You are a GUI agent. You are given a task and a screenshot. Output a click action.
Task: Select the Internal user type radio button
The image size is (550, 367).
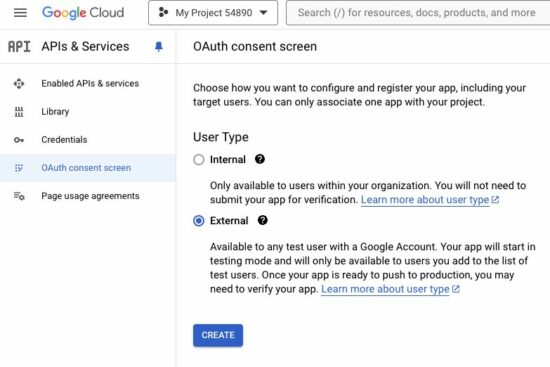click(199, 160)
